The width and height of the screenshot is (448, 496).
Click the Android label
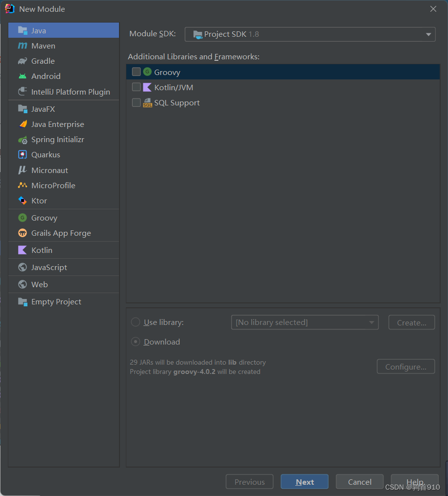46,76
